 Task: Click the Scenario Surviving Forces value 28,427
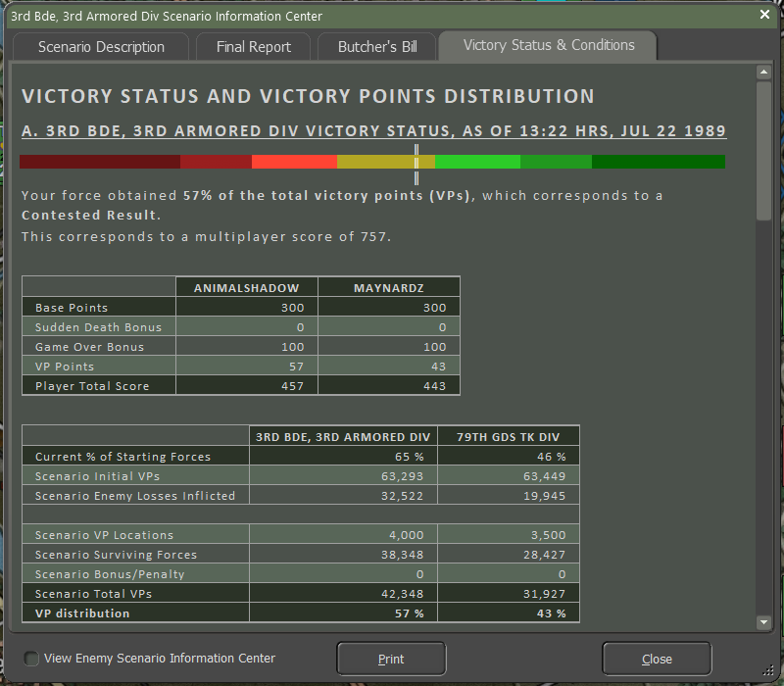point(544,555)
